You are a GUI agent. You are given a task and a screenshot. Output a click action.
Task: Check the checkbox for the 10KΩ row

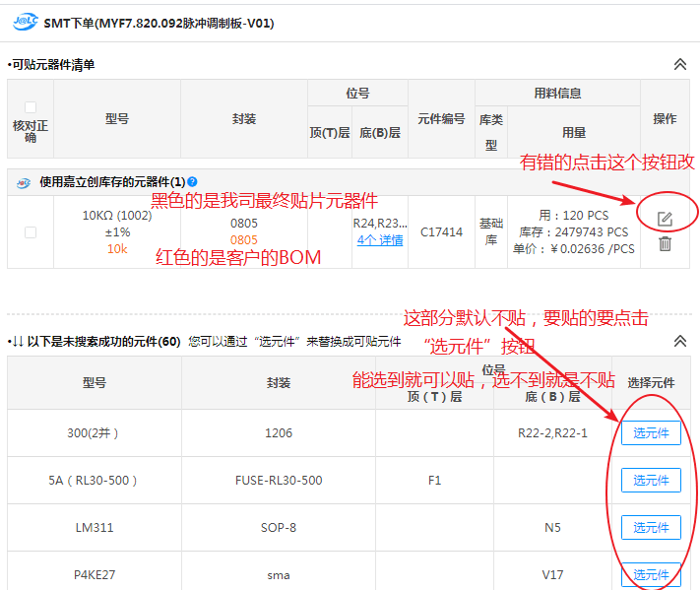coord(31,232)
